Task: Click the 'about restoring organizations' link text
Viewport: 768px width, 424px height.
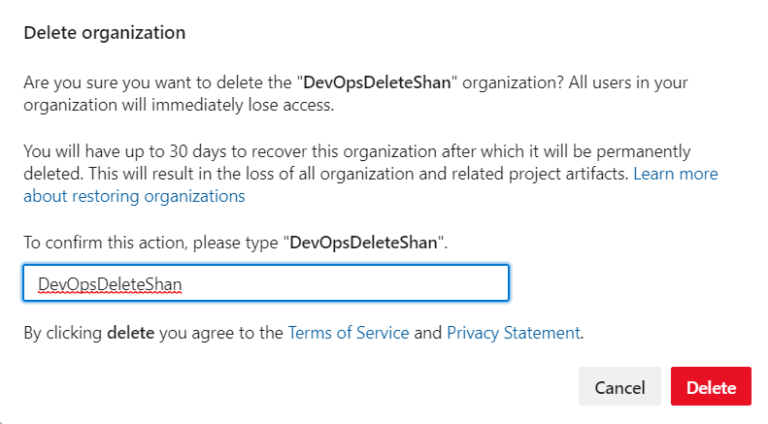Action: [x=134, y=196]
